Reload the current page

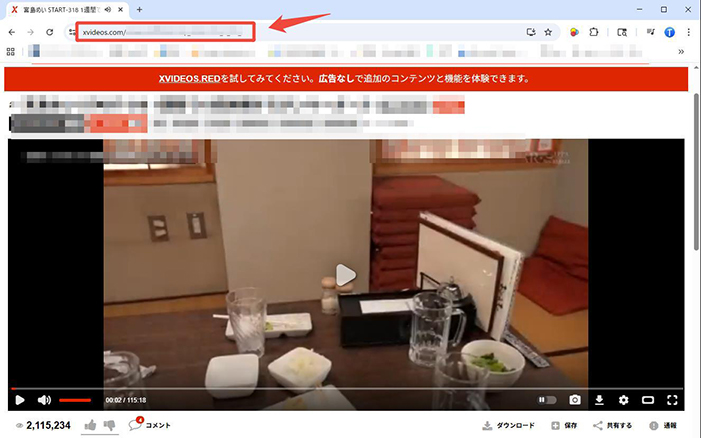click(50, 32)
